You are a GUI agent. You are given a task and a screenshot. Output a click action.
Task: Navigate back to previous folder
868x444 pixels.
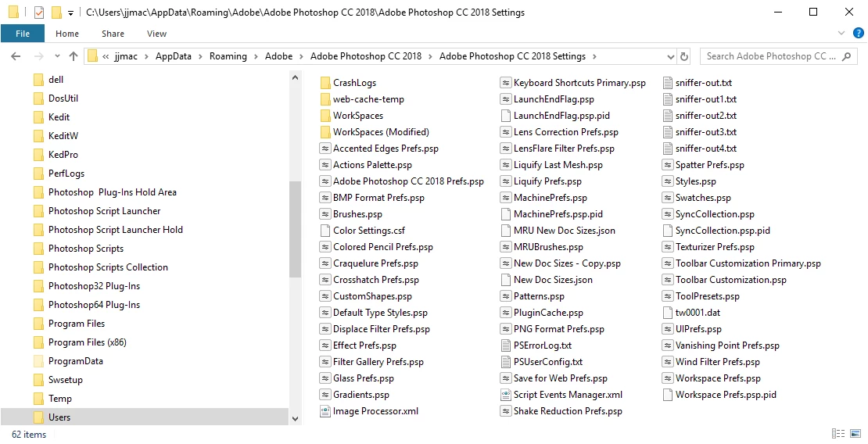pos(16,56)
